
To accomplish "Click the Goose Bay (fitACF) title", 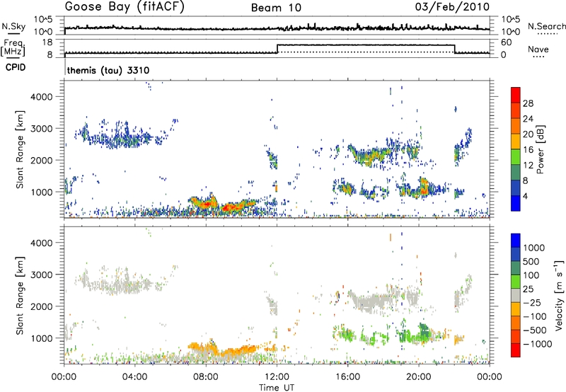I will [125, 7].
